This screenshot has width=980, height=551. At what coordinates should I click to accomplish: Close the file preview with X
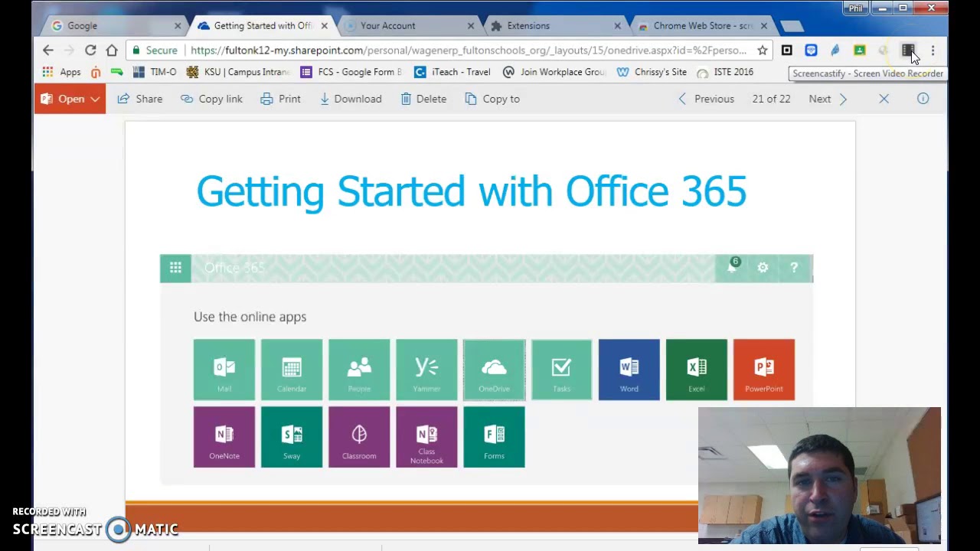(884, 99)
